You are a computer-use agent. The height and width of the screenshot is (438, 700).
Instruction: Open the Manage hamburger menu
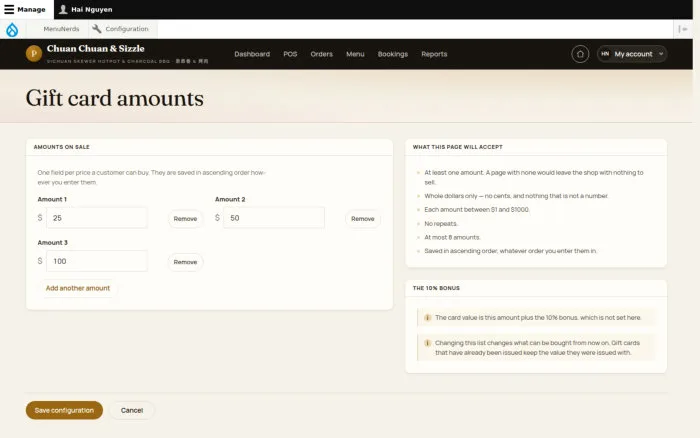click(27, 9)
